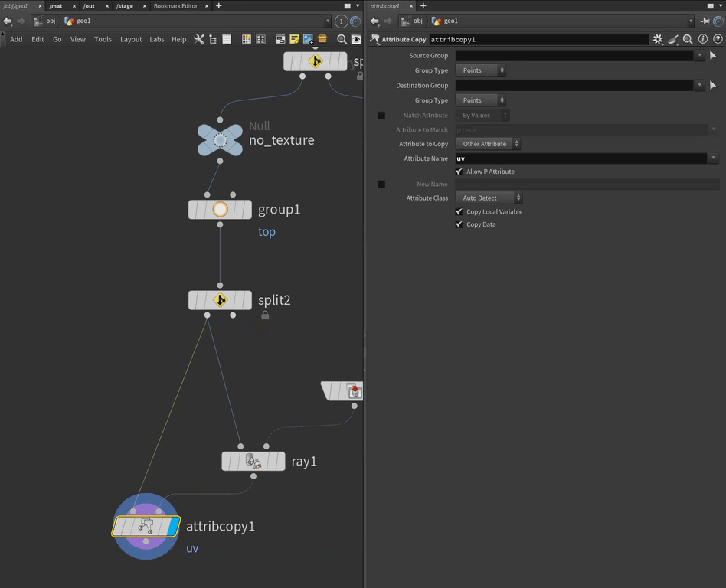The image size is (726, 588).
Task: Click the Source Group selector arrow
Action: [713, 56]
